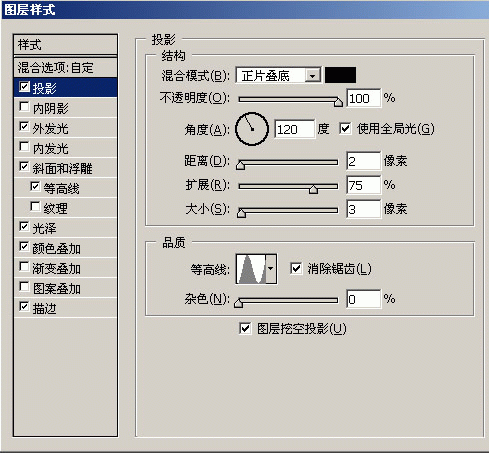This screenshot has height=453, width=489.
Task: Click the black shadow color swatch
Action: tap(340, 75)
